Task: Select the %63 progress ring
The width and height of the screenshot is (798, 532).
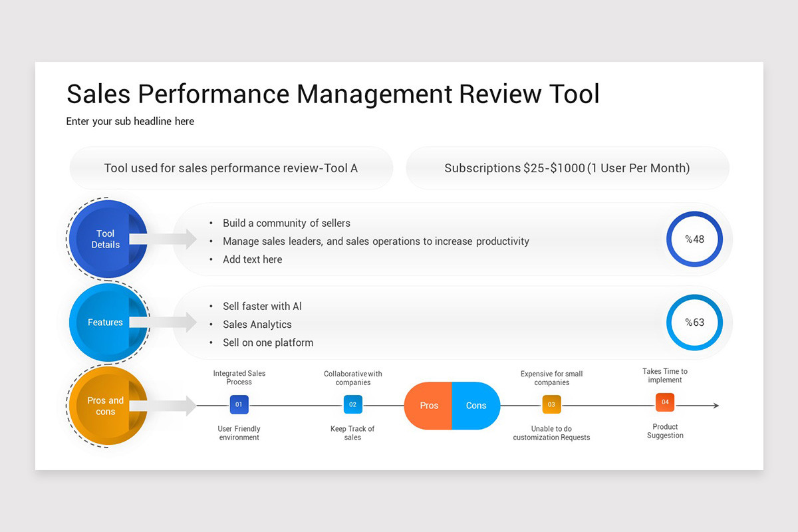Action: pos(694,323)
